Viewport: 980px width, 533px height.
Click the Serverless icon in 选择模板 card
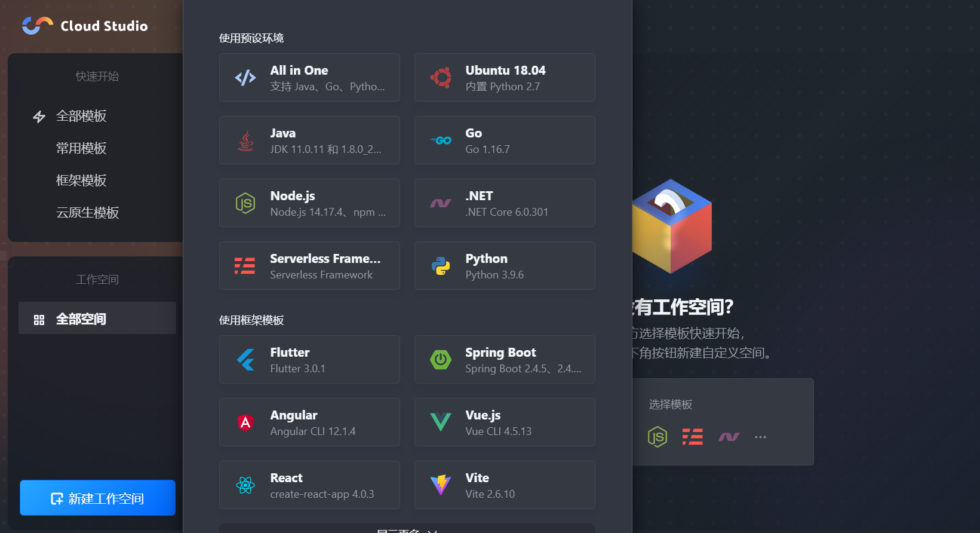(693, 437)
